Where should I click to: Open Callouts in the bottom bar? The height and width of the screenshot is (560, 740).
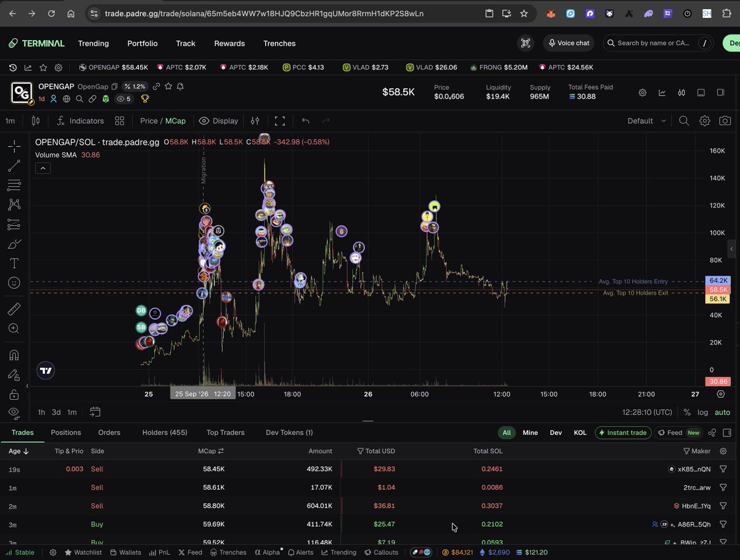pyautogui.click(x=380, y=553)
